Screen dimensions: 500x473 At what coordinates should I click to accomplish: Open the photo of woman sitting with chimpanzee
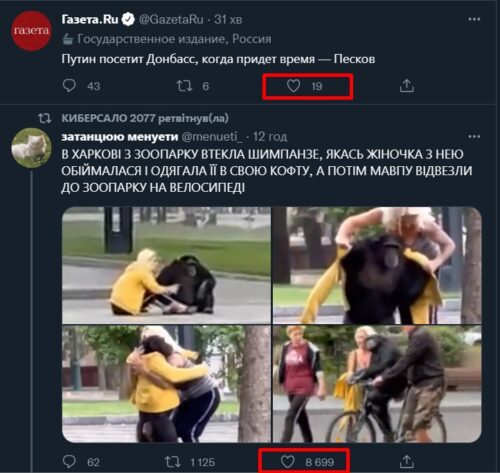click(166, 265)
